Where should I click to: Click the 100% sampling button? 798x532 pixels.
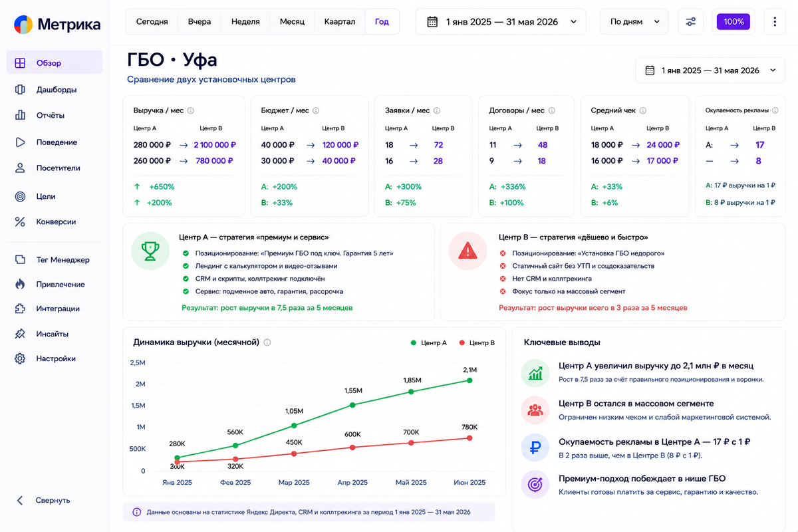point(733,21)
